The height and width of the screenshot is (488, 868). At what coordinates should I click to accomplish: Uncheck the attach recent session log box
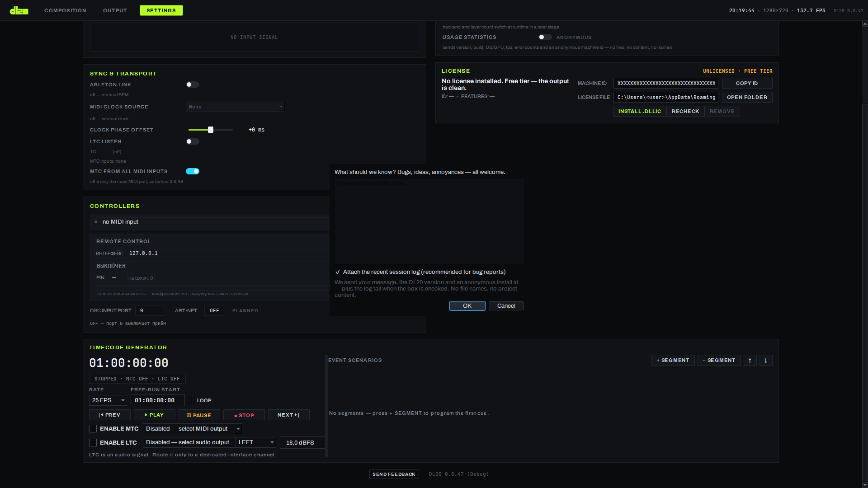click(338, 272)
